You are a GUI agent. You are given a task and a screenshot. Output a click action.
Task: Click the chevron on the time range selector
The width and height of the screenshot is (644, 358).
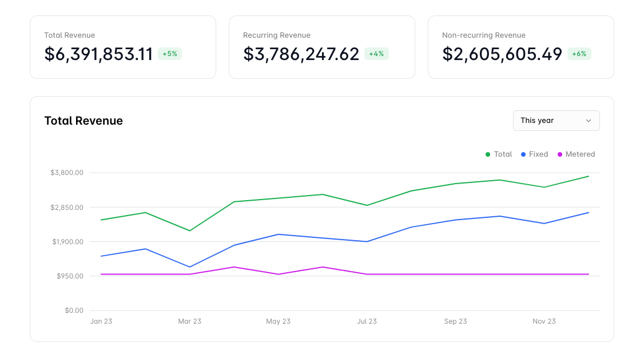[588, 121]
